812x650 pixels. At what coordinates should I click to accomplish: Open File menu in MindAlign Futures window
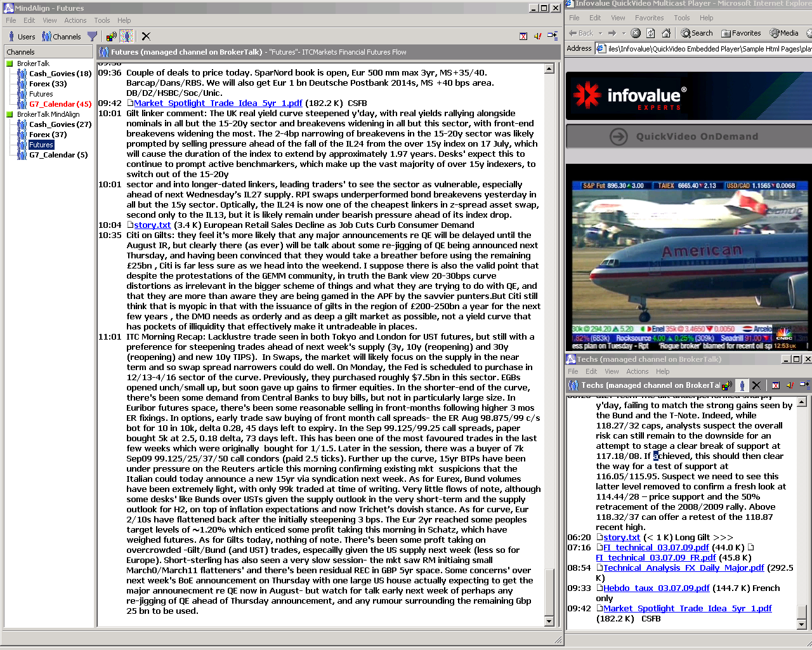11,20
